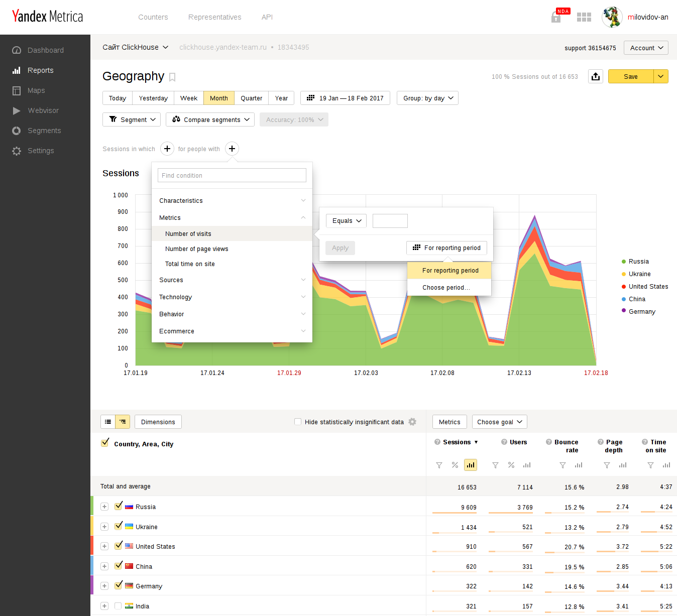677x616 pixels.
Task: Open the Equals operator dropdown
Action: [x=347, y=221]
